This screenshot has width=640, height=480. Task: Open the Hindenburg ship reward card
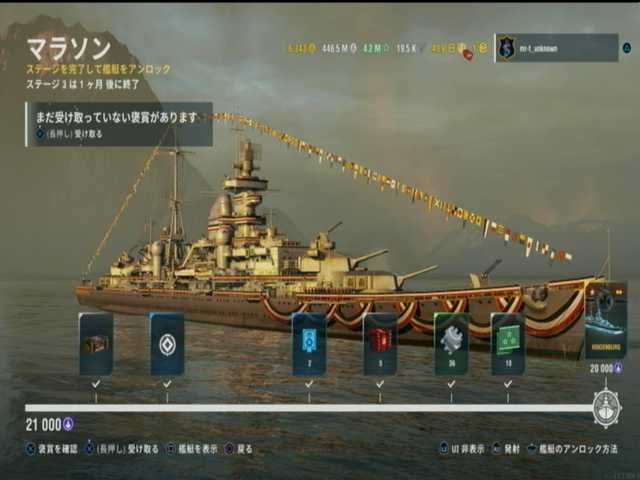point(606,320)
